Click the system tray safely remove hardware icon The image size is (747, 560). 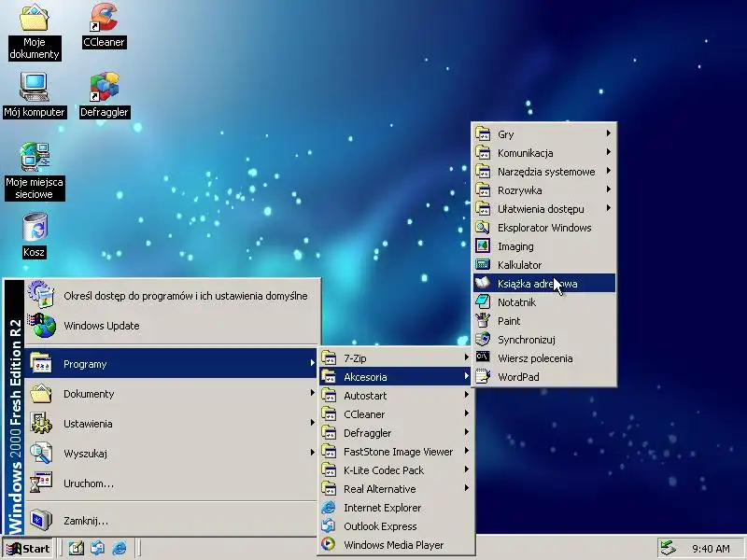click(668, 549)
